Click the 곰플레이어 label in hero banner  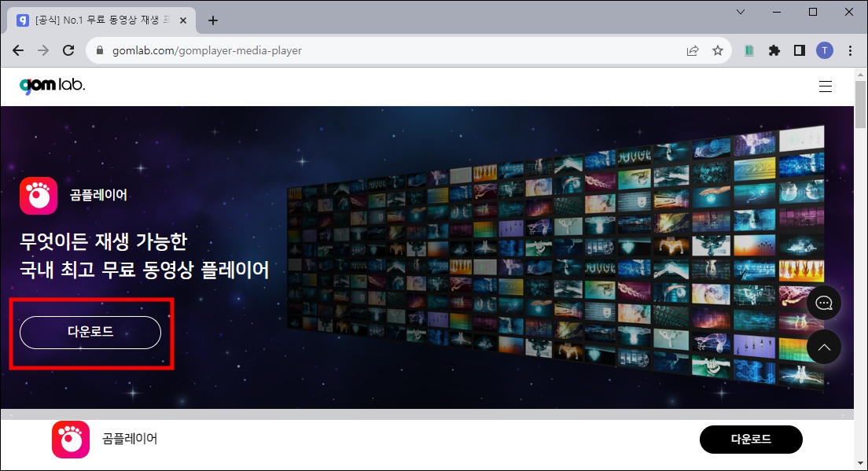coord(98,195)
